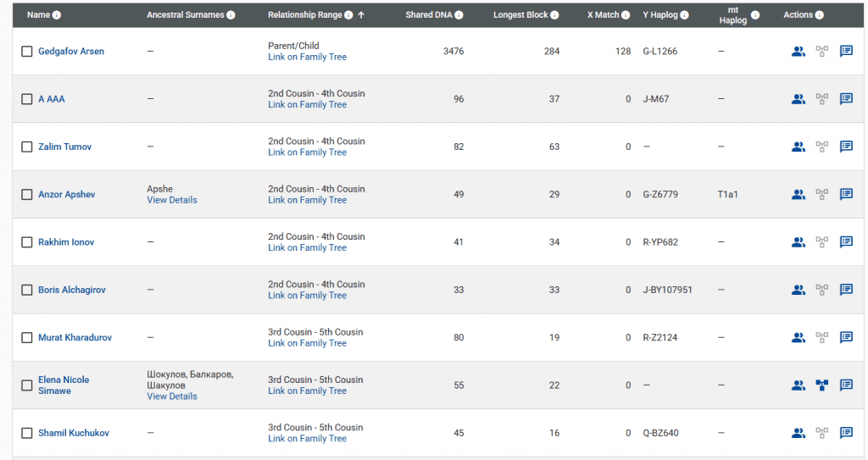Viewport: 868px width, 460px height.
Task: Open notes icon for Anzor Apshev
Action: [x=846, y=194]
